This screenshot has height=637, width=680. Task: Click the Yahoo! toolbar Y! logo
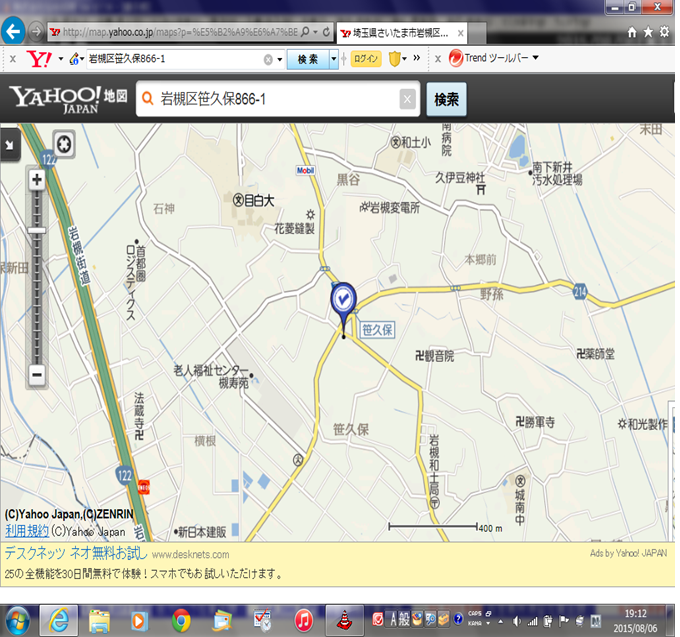coord(39,59)
